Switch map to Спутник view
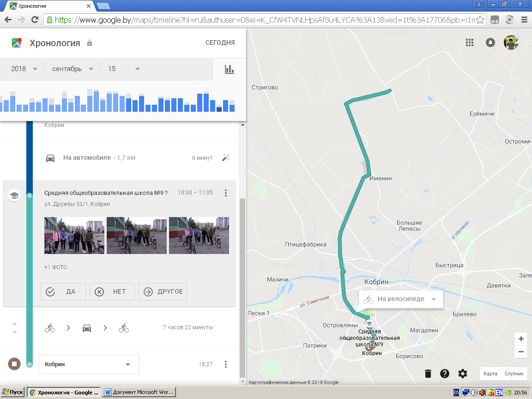This screenshot has height=399, width=532. (x=514, y=374)
